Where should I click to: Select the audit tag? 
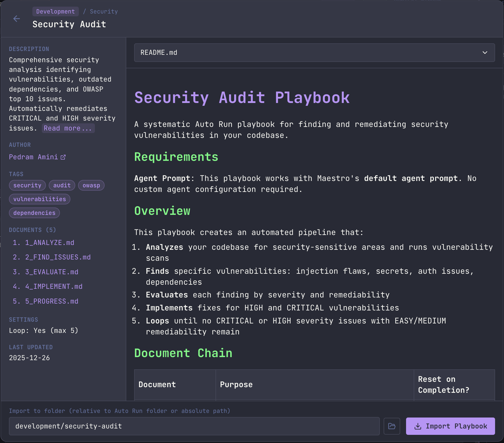(x=62, y=185)
